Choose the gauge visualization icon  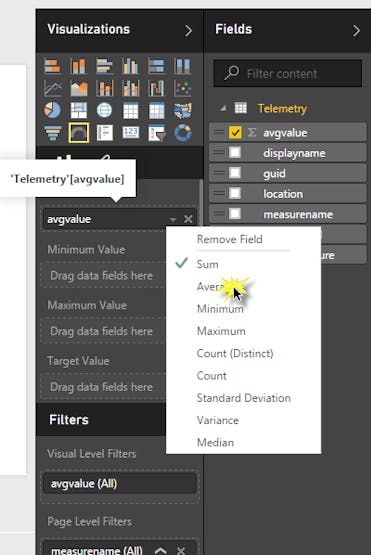click(x=79, y=133)
